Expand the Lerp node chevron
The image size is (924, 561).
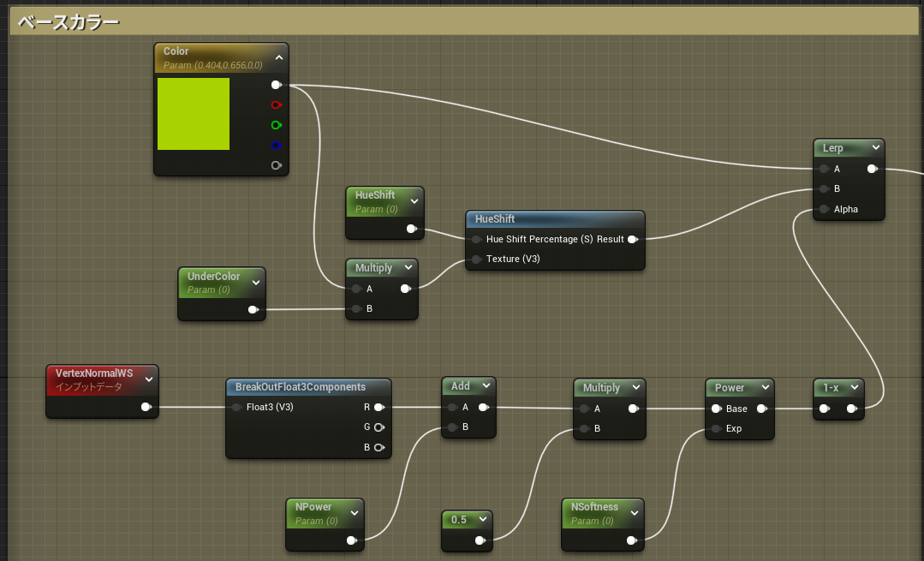coord(876,147)
